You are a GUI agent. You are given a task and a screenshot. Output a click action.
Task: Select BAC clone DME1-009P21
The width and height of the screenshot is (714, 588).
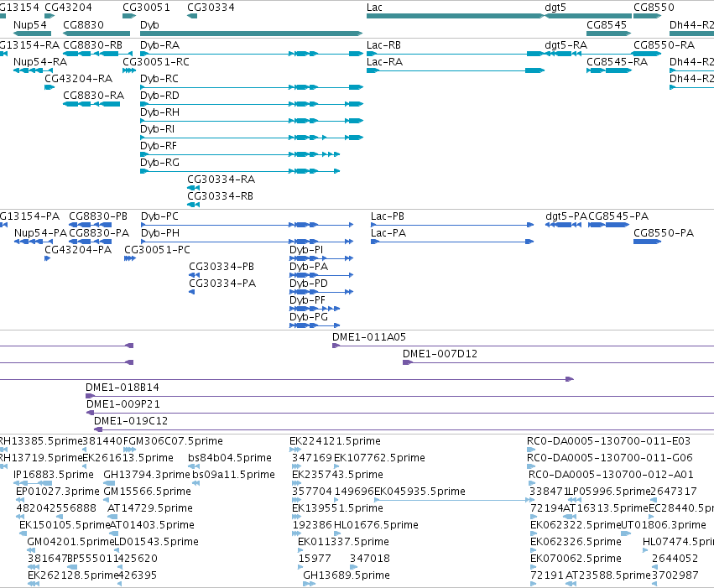click(x=123, y=405)
